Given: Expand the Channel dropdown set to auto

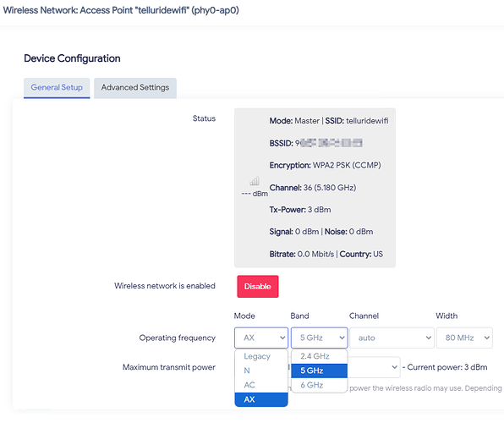Looking at the screenshot, I should (x=392, y=338).
